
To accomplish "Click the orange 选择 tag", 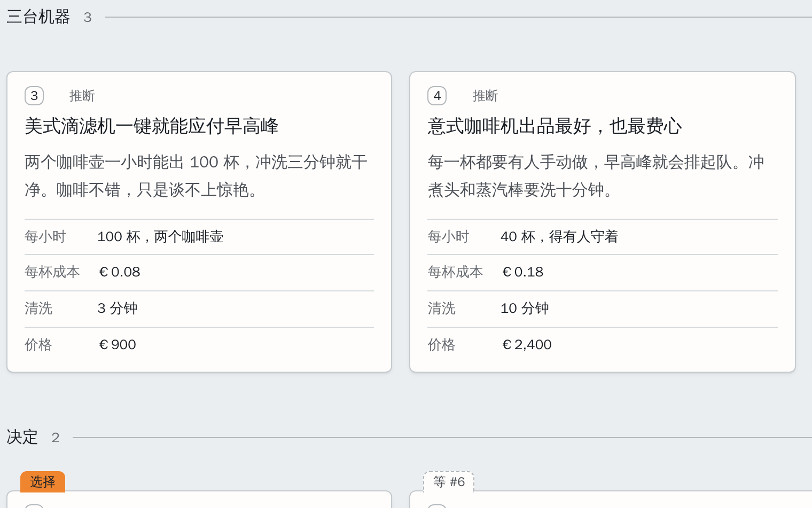I will pyautogui.click(x=43, y=482).
